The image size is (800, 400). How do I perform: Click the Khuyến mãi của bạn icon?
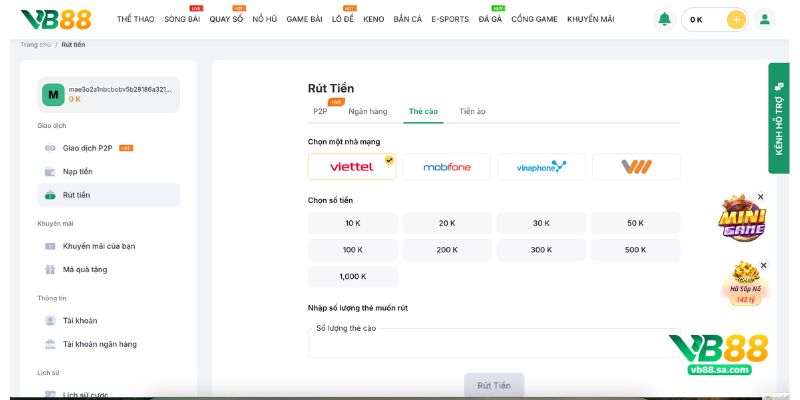(x=50, y=246)
